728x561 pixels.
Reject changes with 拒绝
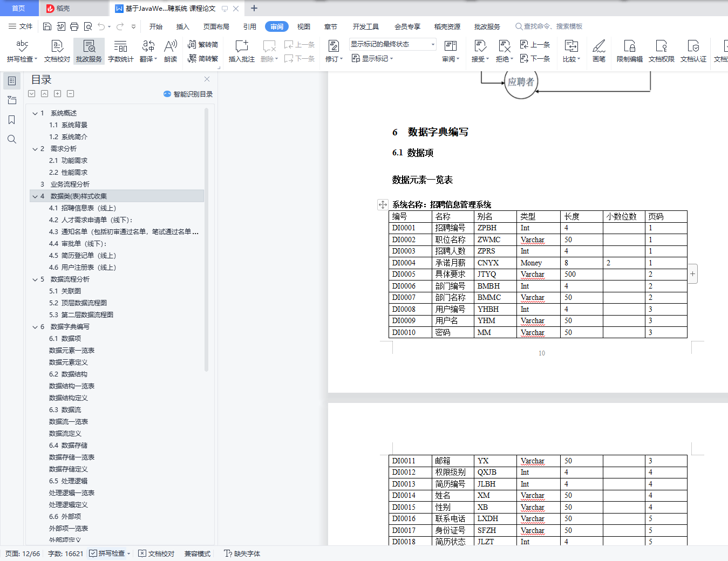(504, 51)
